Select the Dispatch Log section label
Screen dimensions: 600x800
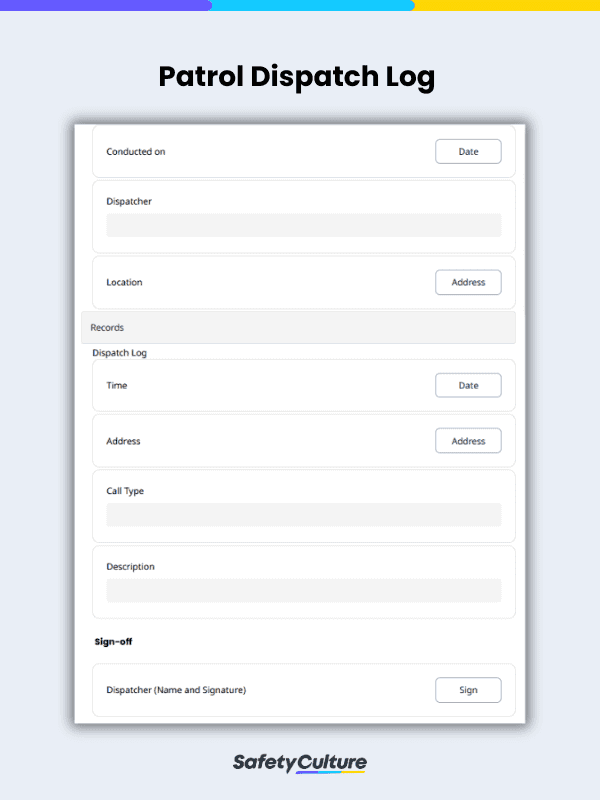click(119, 352)
